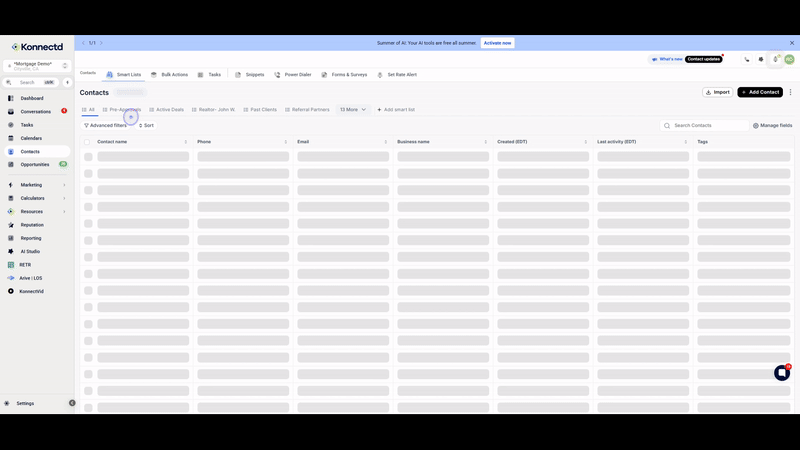Viewport: 800px width, 450px height.
Task: Click the sidebar Search box
Action: pos(31,82)
